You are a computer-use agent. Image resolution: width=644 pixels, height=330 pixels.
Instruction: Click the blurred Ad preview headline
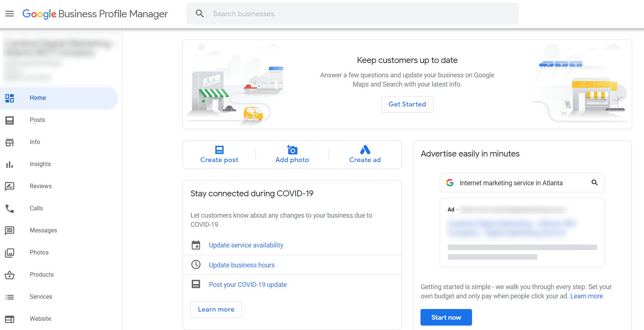click(x=513, y=228)
